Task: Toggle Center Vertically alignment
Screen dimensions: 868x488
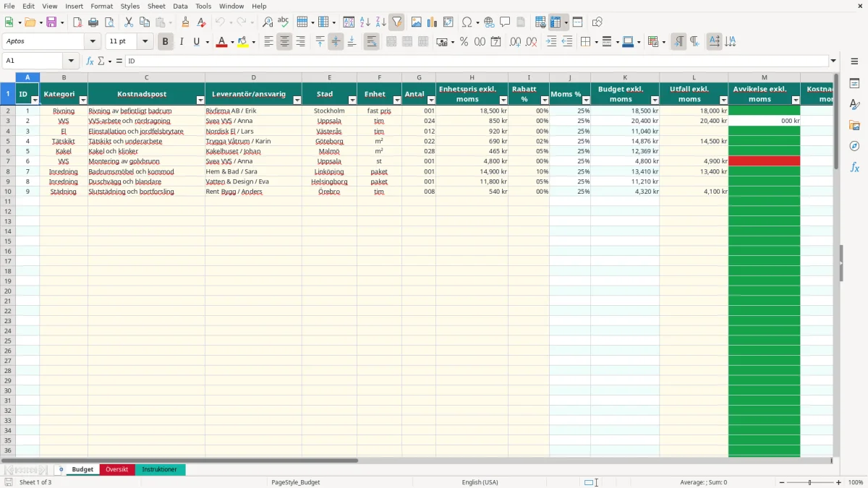Action: pyautogui.click(x=336, y=42)
